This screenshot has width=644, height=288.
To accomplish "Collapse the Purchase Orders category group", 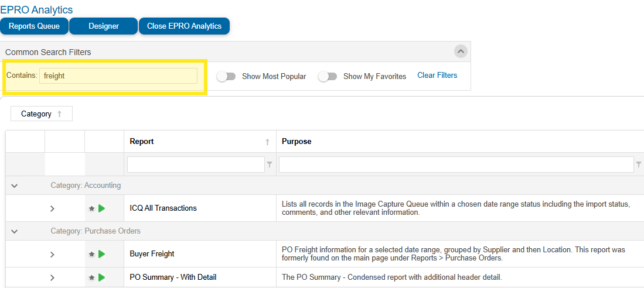I will [15, 231].
